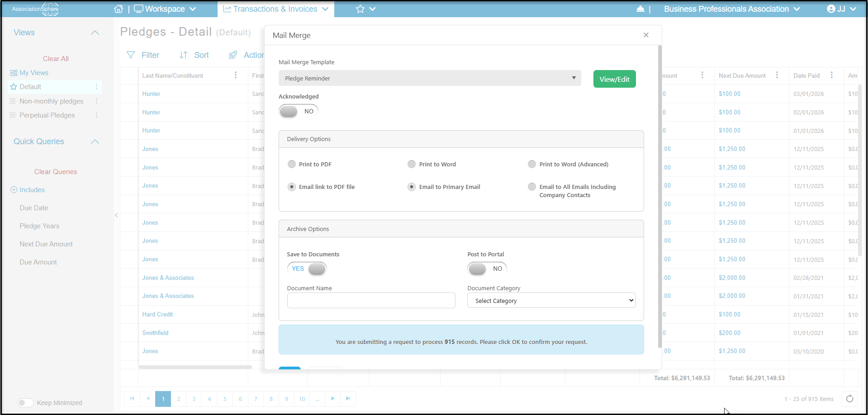Open options menu for Next Due Amount column
This screenshot has width=868, height=415.
pyautogui.click(x=777, y=75)
